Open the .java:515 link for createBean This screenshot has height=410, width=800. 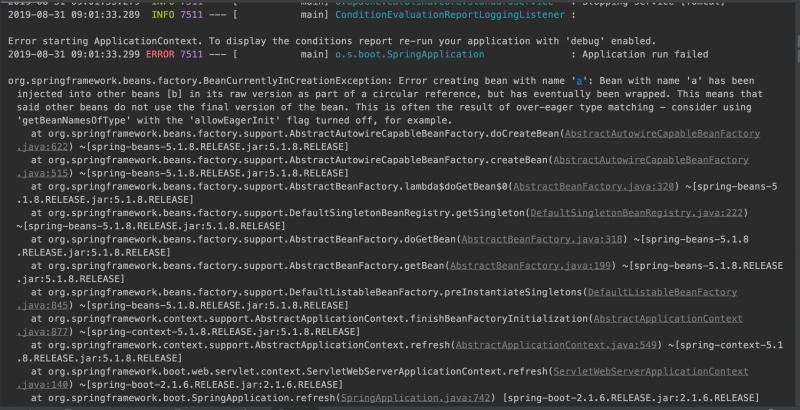[x=42, y=173]
